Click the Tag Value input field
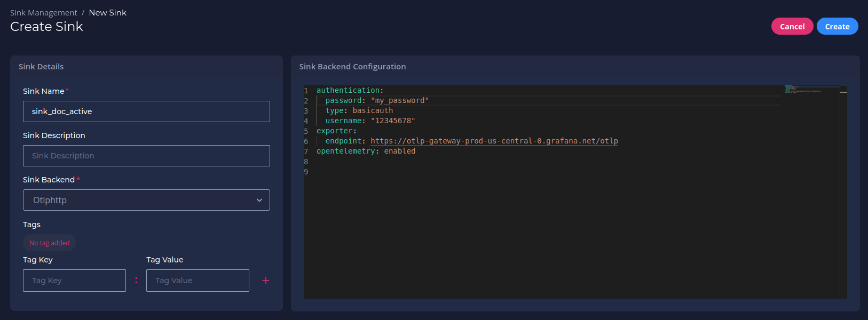Image resolution: width=868 pixels, height=320 pixels. pos(198,281)
